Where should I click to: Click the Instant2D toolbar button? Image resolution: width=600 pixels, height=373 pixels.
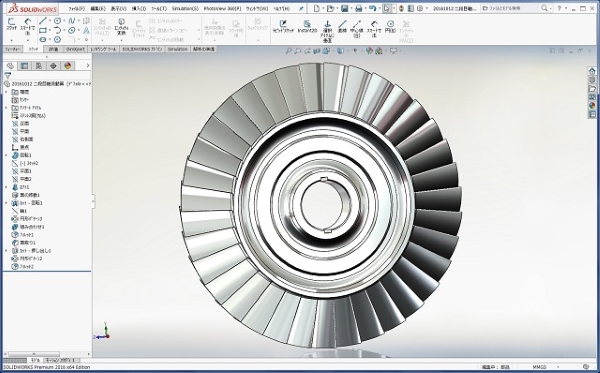307,26
